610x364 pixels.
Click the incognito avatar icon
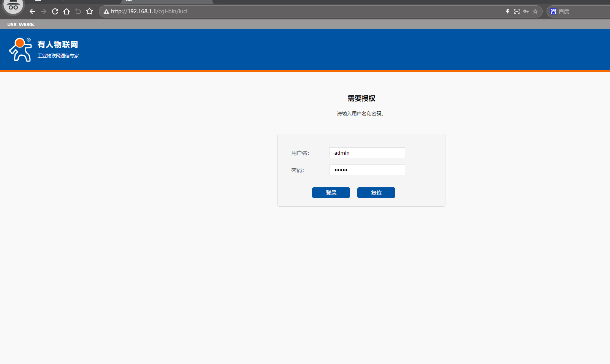(13, 6)
